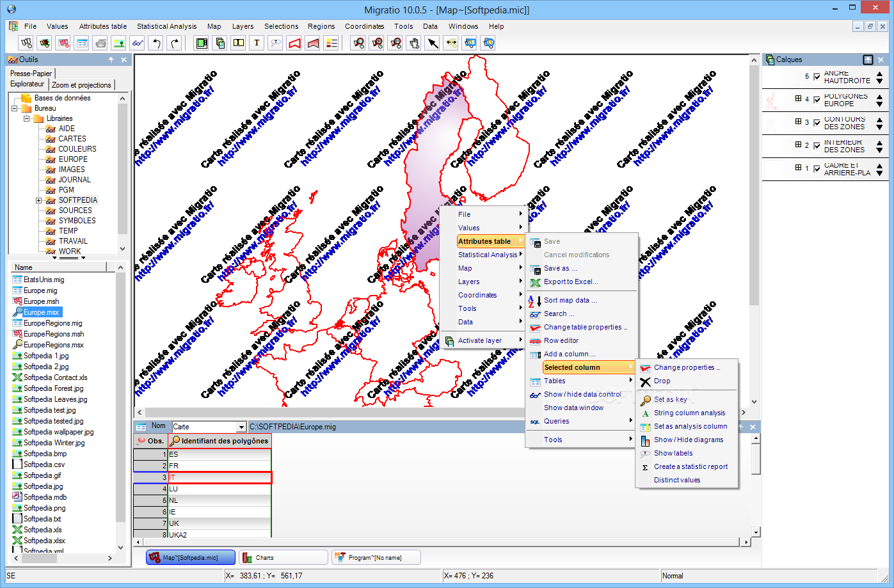Choose Export to Excel from submenu

[581, 282]
